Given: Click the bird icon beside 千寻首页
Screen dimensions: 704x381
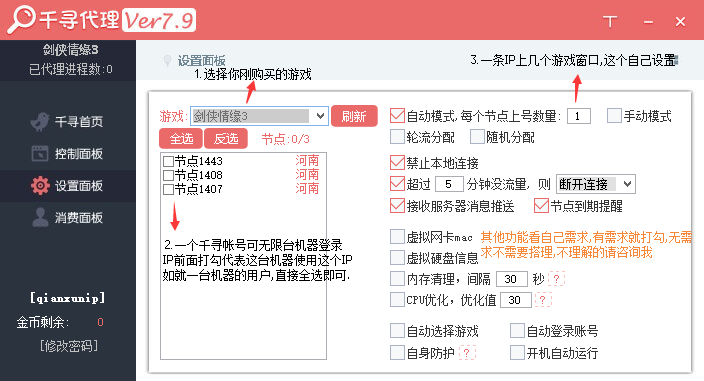Looking at the screenshot, I should coord(40,122).
